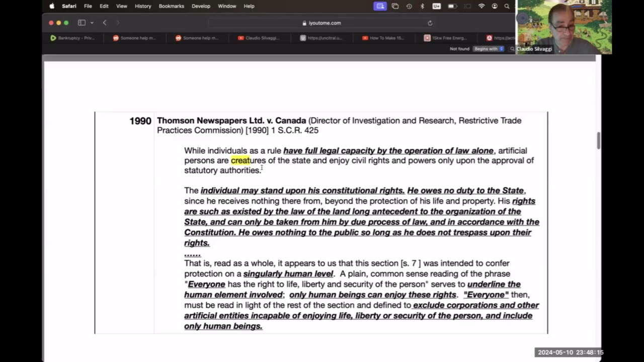Go back with the Safari back arrow
Image resolution: width=644 pixels, height=362 pixels.
[105, 23]
